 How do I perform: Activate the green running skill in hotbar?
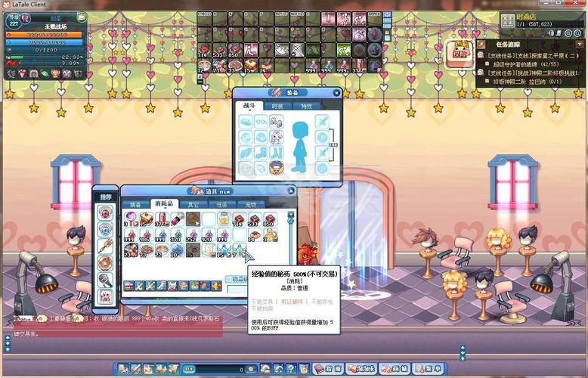(x=344, y=50)
